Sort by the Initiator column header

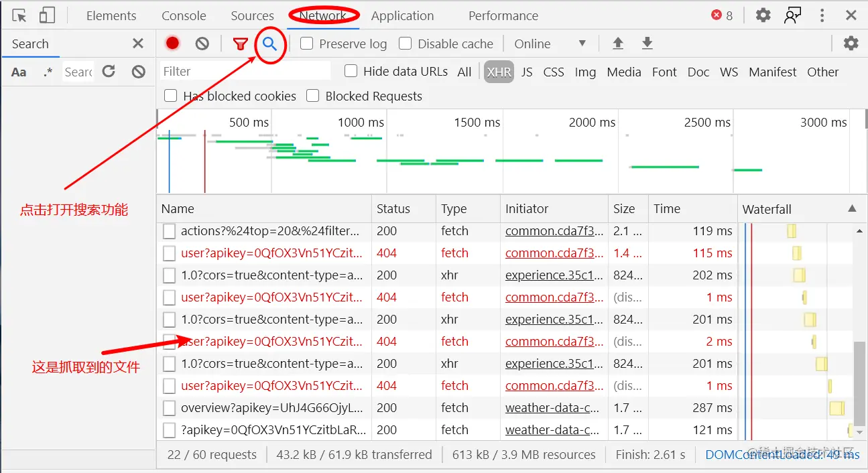point(554,208)
